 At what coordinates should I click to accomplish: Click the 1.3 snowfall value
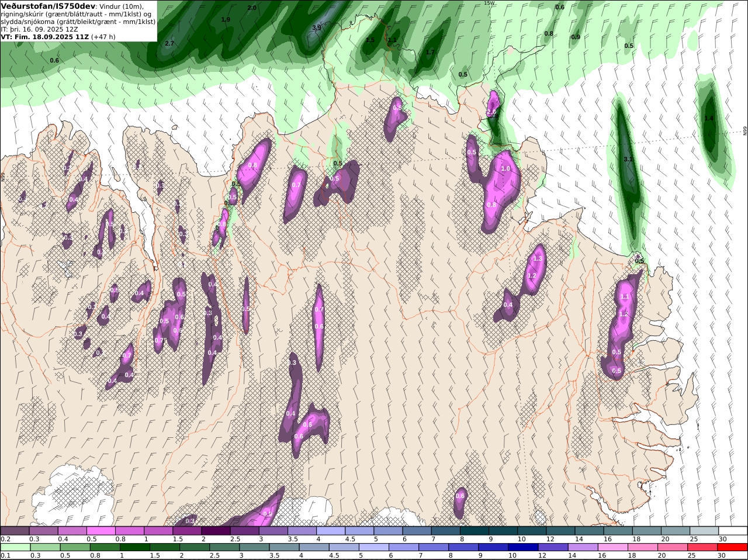pyautogui.click(x=538, y=258)
